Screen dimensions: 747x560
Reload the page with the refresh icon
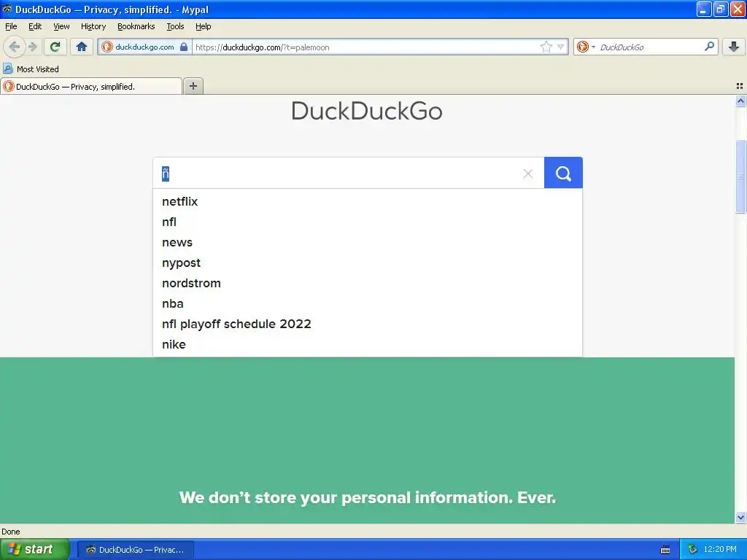pyautogui.click(x=55, y=47)
